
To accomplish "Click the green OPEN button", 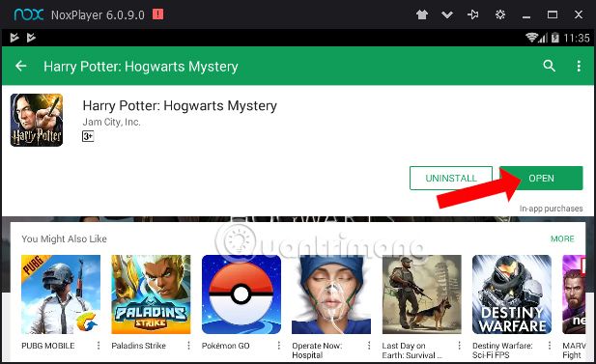I will pos(541,178).
